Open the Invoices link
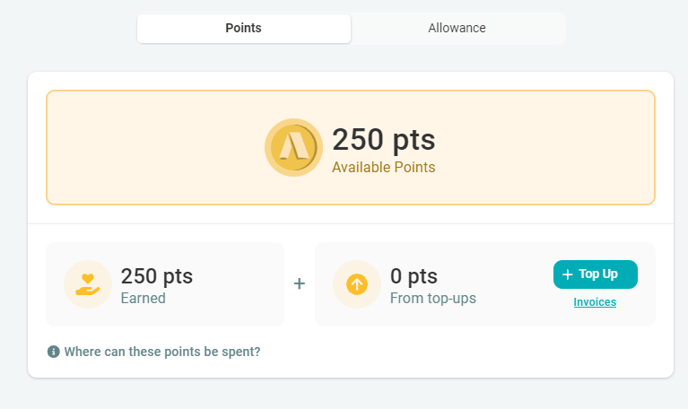 [x=594, y=302]
